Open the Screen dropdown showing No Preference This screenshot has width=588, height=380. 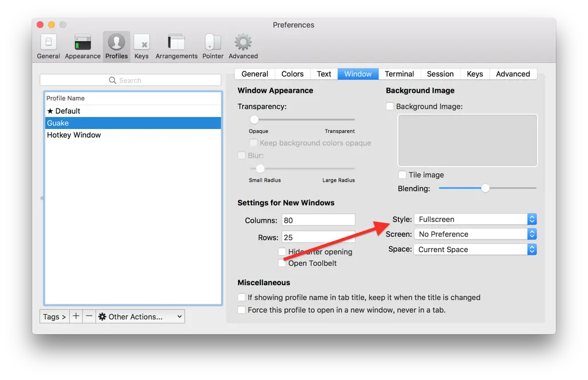click(475, 235)
